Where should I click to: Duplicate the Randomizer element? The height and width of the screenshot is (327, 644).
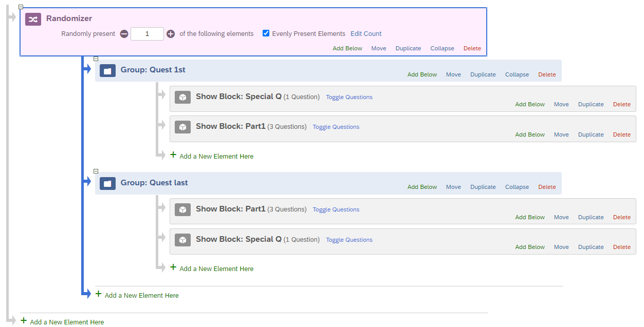[408, 48]
